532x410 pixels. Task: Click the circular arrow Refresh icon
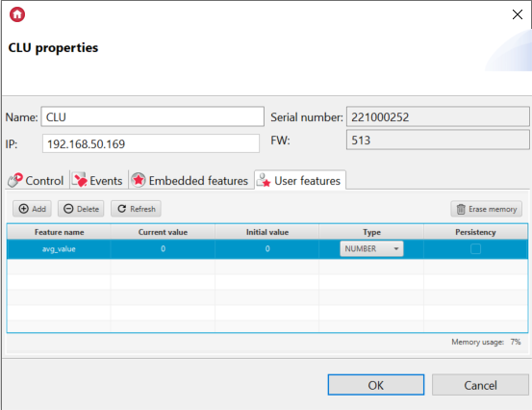pos(122,209)
